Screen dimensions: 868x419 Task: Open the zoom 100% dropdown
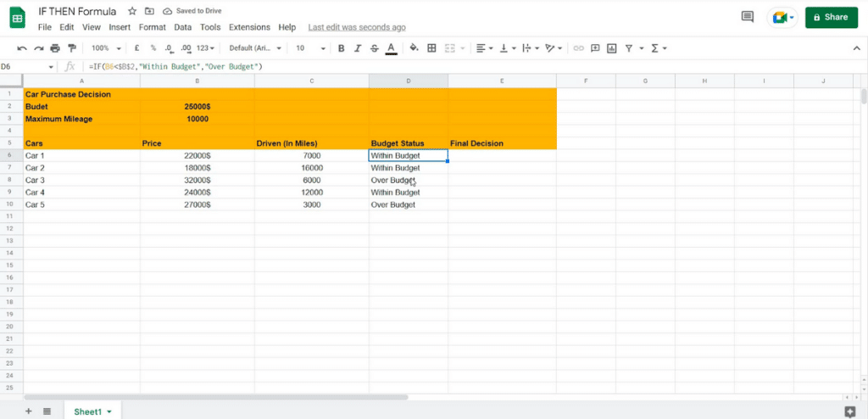coord(104,48)
